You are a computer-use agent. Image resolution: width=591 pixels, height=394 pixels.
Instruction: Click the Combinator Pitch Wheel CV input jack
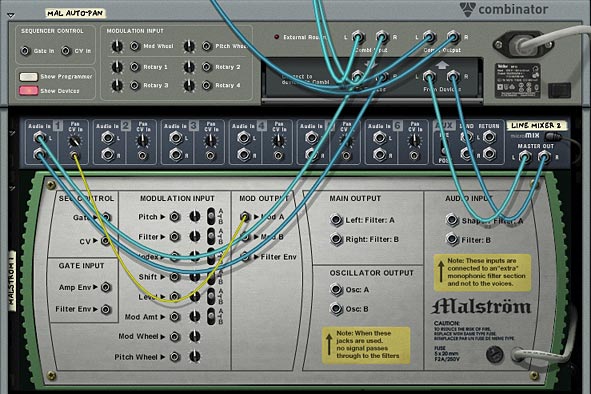pyautogui.click(x=206, y=46)
